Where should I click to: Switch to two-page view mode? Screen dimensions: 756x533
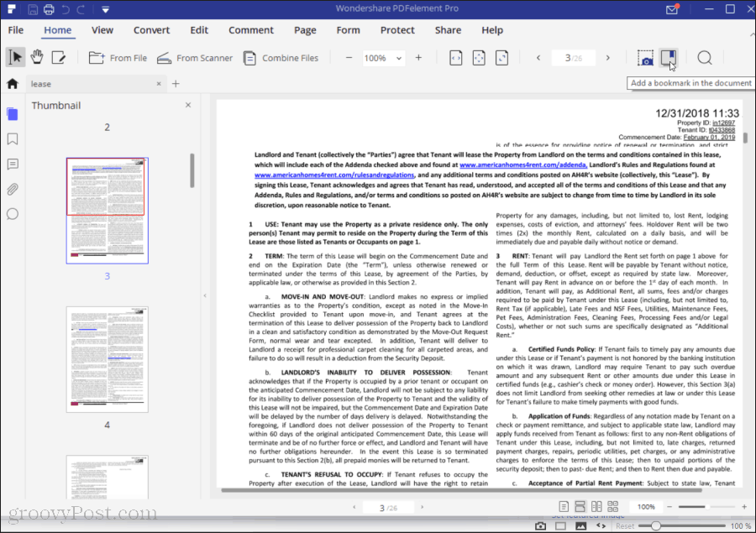click(x=596, y=506)
